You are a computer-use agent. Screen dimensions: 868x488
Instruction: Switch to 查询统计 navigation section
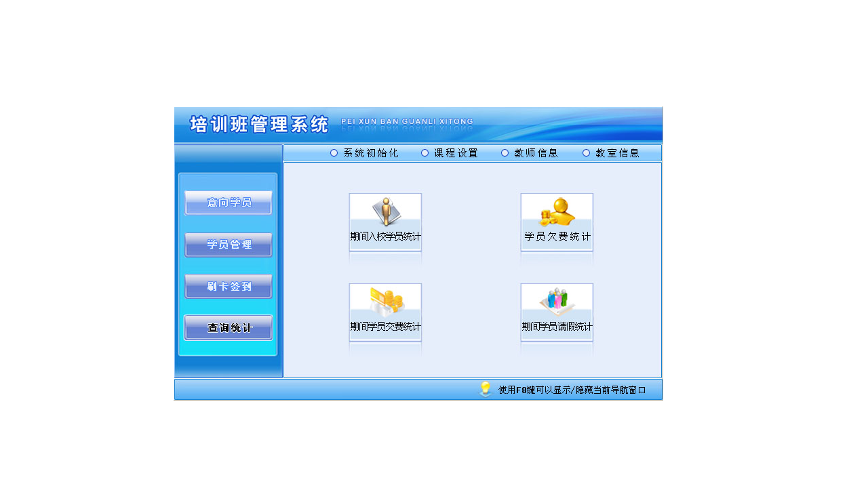point(228,328)
